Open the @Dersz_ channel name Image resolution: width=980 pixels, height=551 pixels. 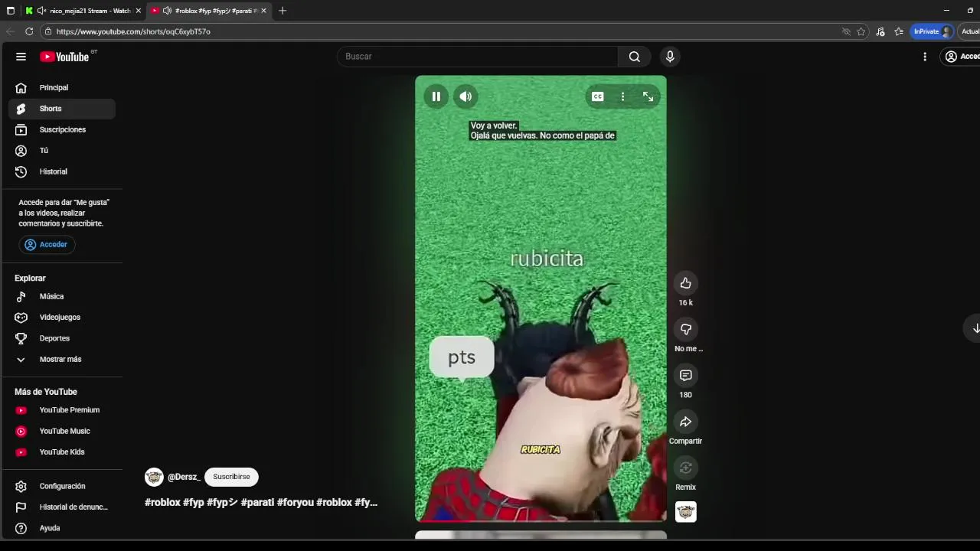[184, 477]
